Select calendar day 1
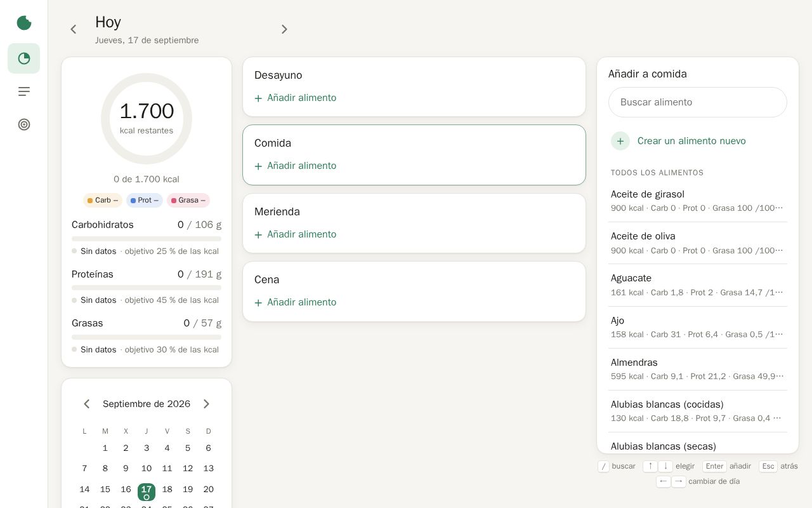This screenshot has height=508, width=812. click(x=105, y=448)
